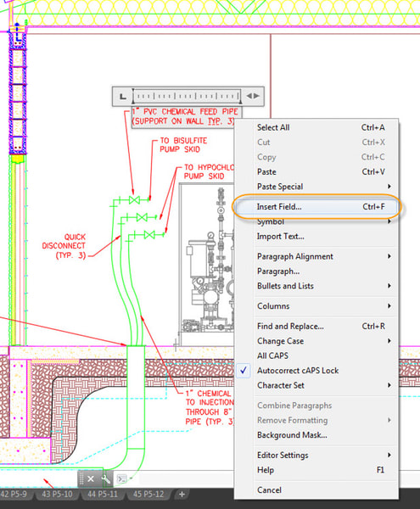Open Background Mask settings
This screenshot has width=420, height=509.
click(x=316, y=435)
